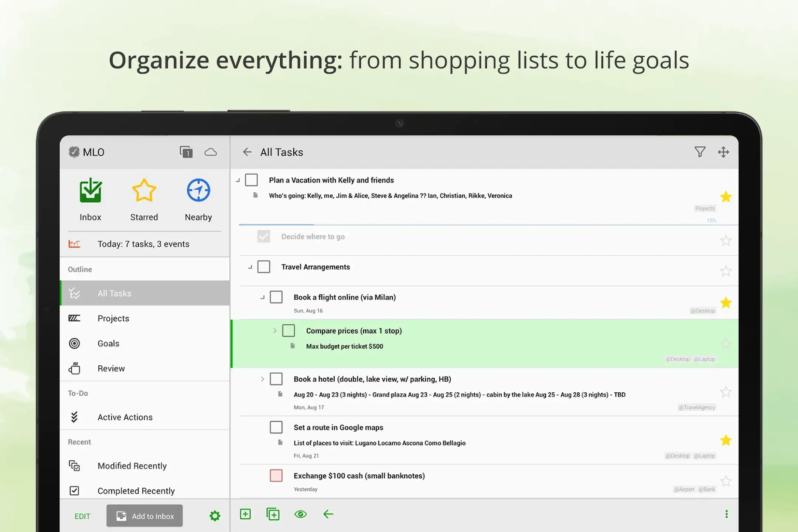Viewport: 798px width, 532px height.
Task: Expand the Compare prices task
Action: pyautogui.click(x=275, y=331)
